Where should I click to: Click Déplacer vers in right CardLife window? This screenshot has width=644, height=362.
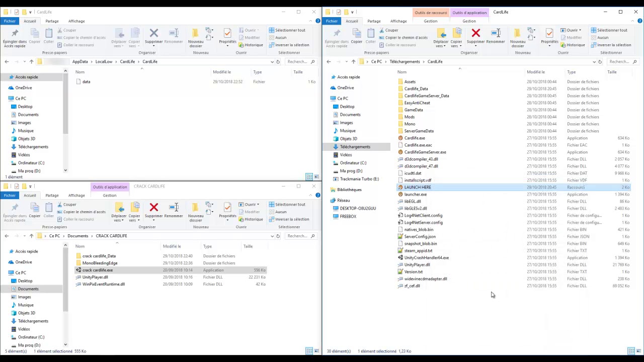click(441, 38)
